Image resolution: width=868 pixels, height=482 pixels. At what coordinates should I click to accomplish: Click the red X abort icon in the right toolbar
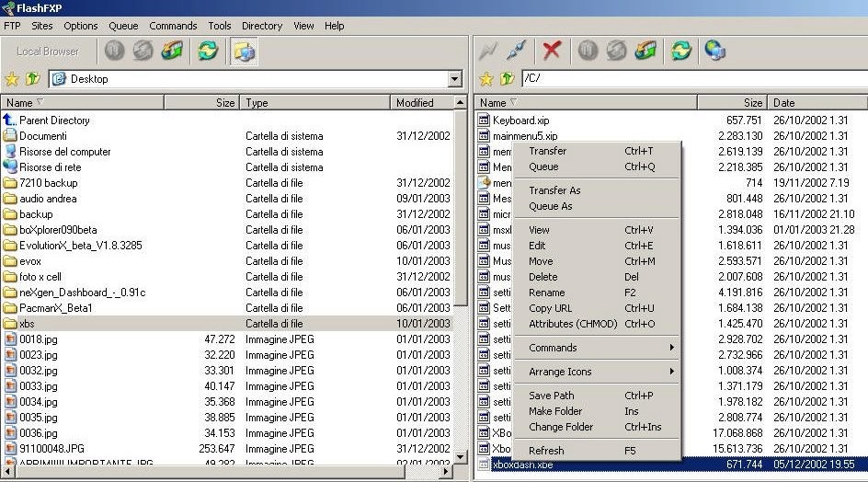552,51
